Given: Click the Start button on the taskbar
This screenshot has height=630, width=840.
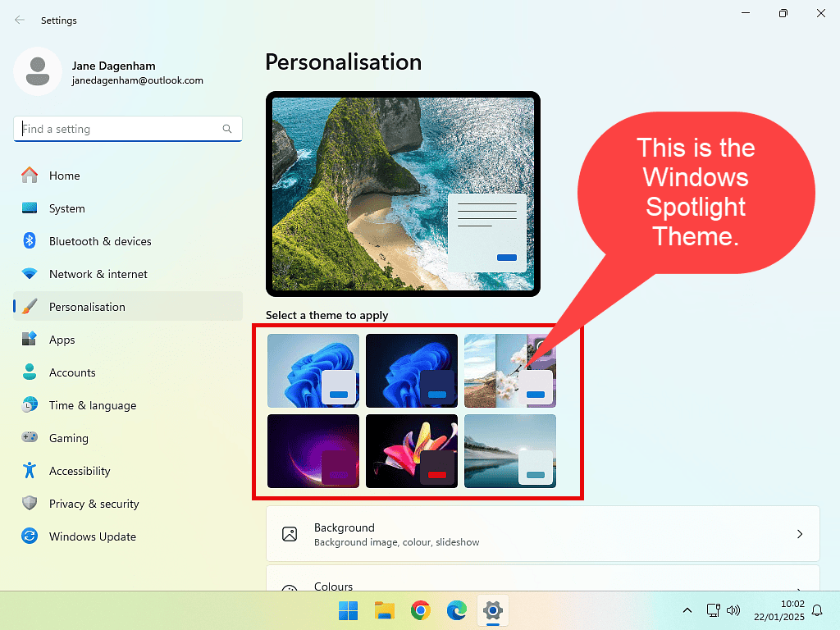Looking at the screenshot, I should [x=347, y=611].
